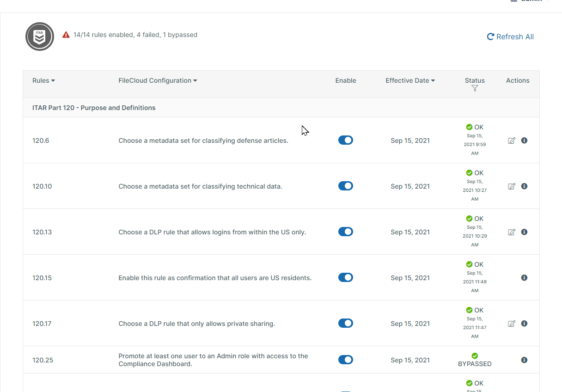Expand the Effective Date sort dropdown
This screenshot has height=392, width=562.
tap(410, 80)
